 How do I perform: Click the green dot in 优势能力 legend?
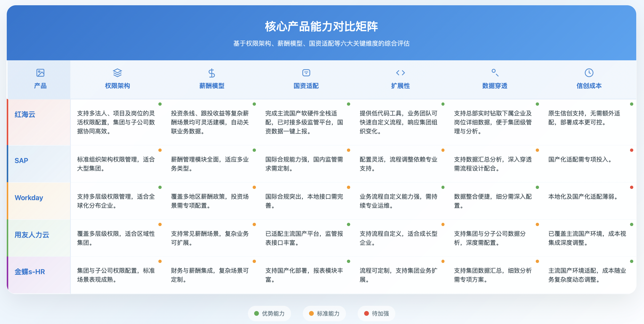pyautogui.click(x=256, y=313)
